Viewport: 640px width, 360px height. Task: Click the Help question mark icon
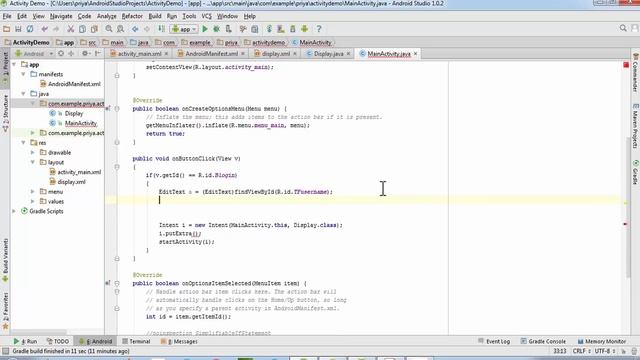tap(319, 29)
